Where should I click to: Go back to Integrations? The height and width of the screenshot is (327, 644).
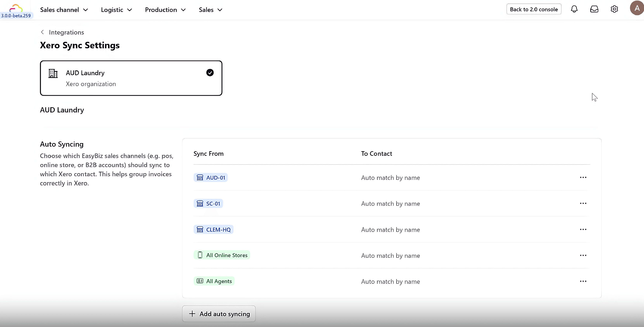(62, 32)
